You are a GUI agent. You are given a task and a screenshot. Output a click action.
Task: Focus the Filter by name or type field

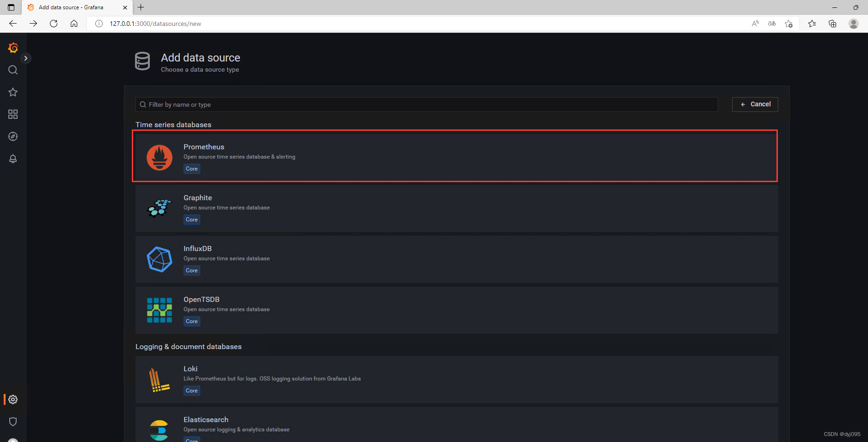(x=426, y=104)
